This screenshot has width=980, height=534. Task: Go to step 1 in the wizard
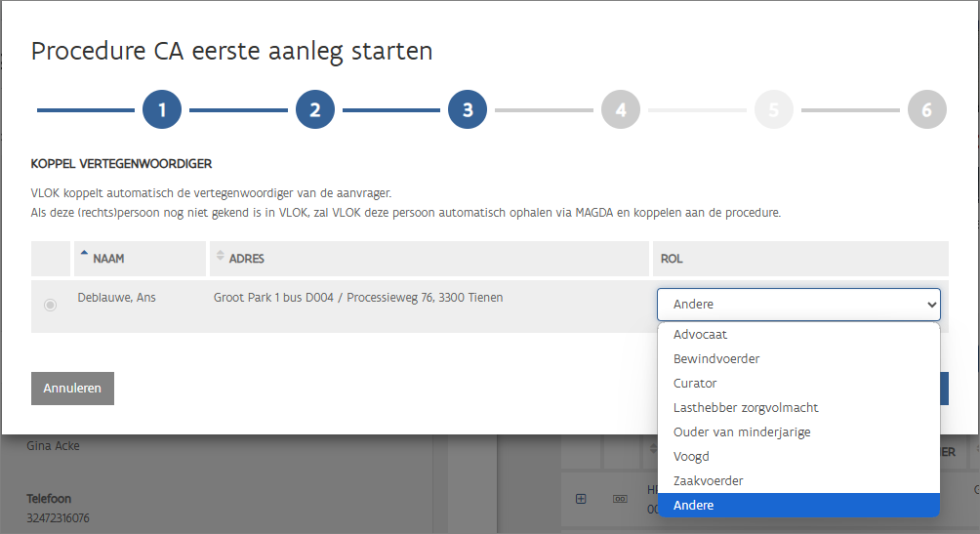point(162,110)
